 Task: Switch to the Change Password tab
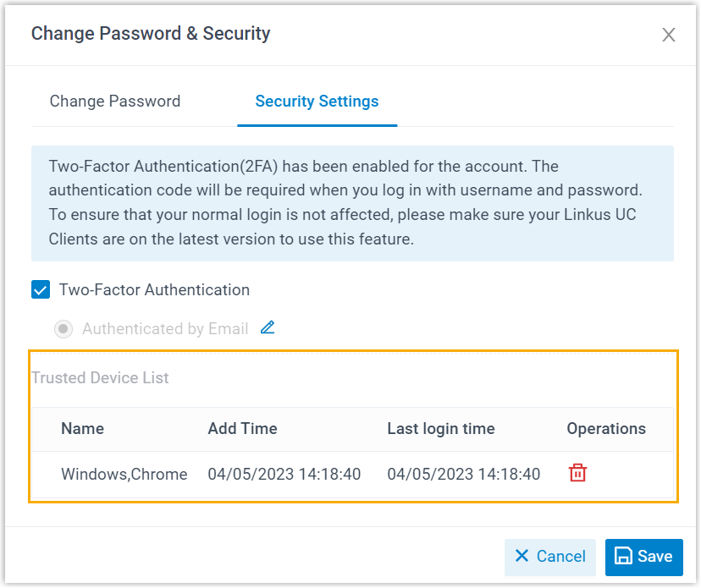point(114,101)
